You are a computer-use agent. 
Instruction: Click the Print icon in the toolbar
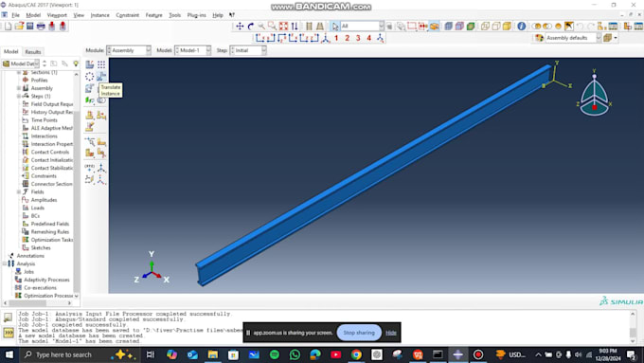[41, 27]
